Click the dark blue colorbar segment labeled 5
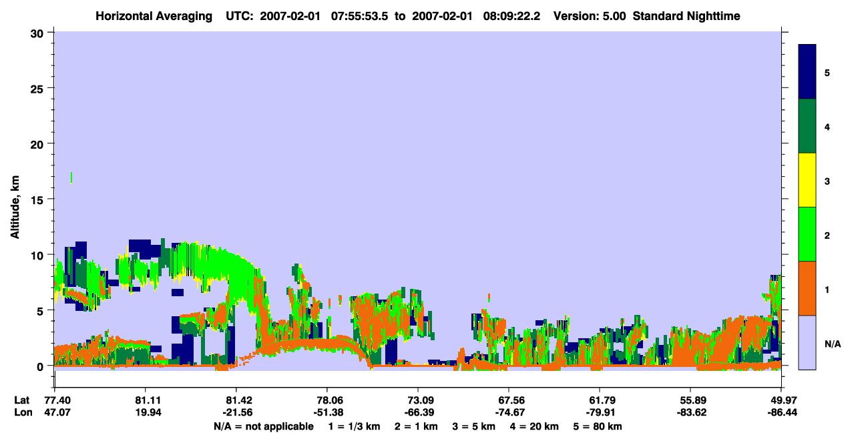The height and width of the screenshot is (445, 868). [x=807, y=72]
